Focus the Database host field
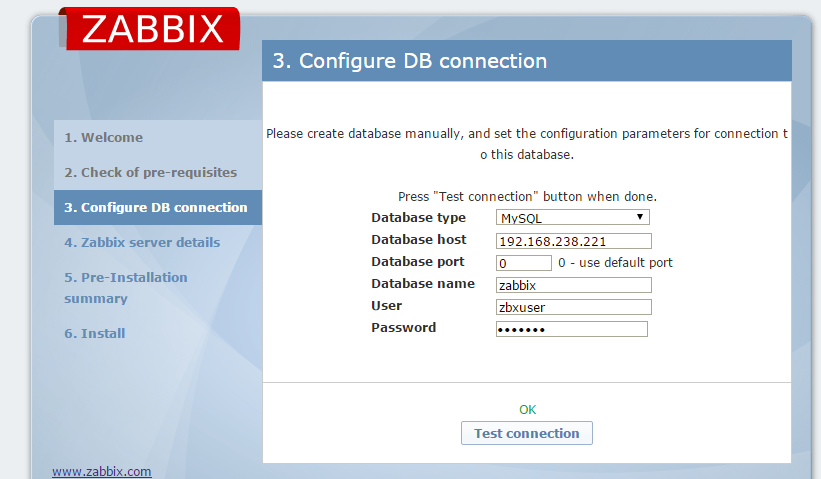 (573, 241)
